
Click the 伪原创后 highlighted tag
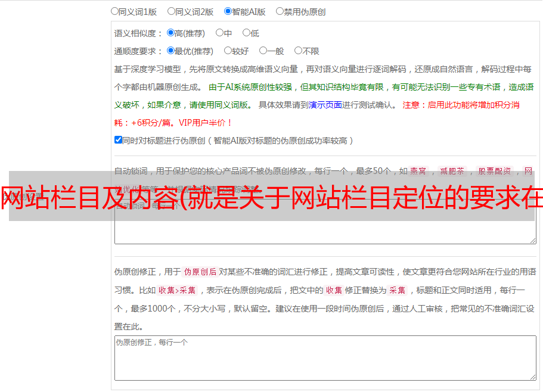tap(200, 272)
